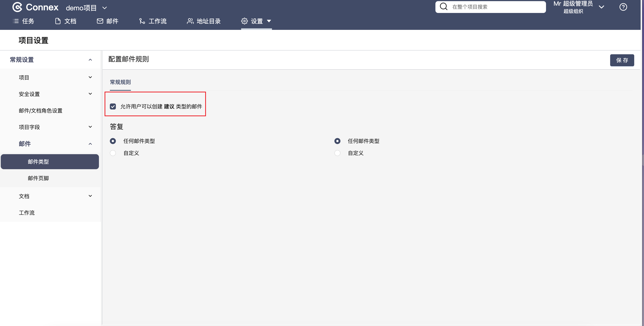The width and height of the screenshot is (644, 326).
Task: Go to 邮件 envelope icon
Action: (100, 21)
